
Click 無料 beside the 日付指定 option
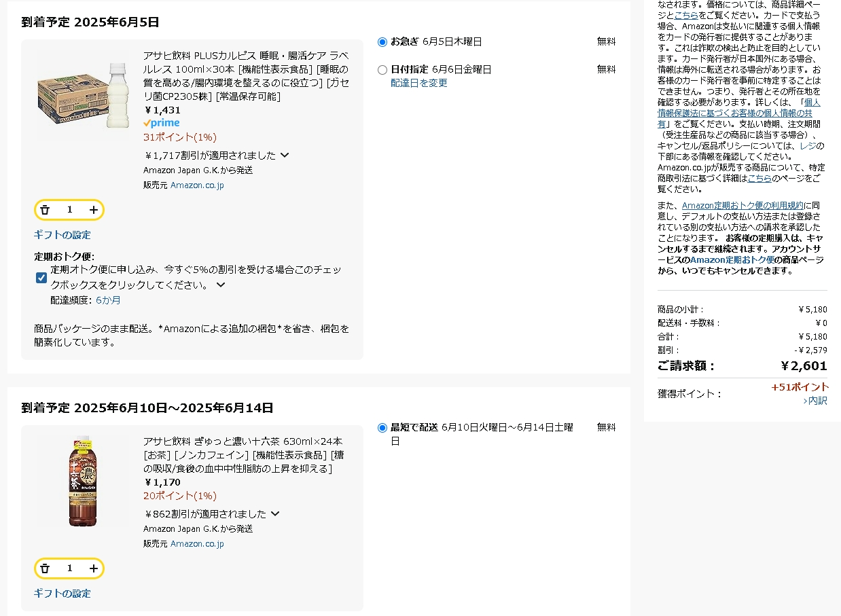coord(607,69)
